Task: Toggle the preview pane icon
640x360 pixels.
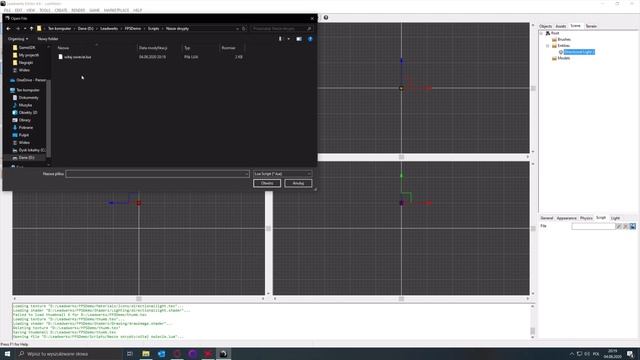Action: [299, 39]
